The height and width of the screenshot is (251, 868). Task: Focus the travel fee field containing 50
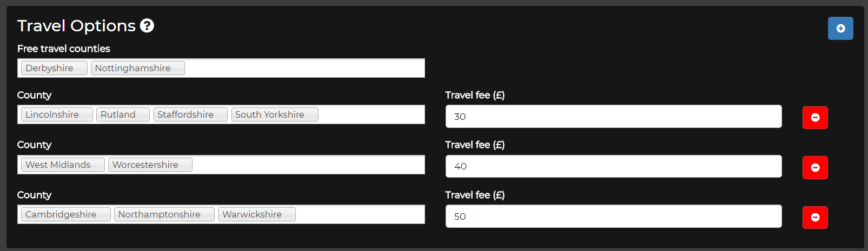(613, 216)
